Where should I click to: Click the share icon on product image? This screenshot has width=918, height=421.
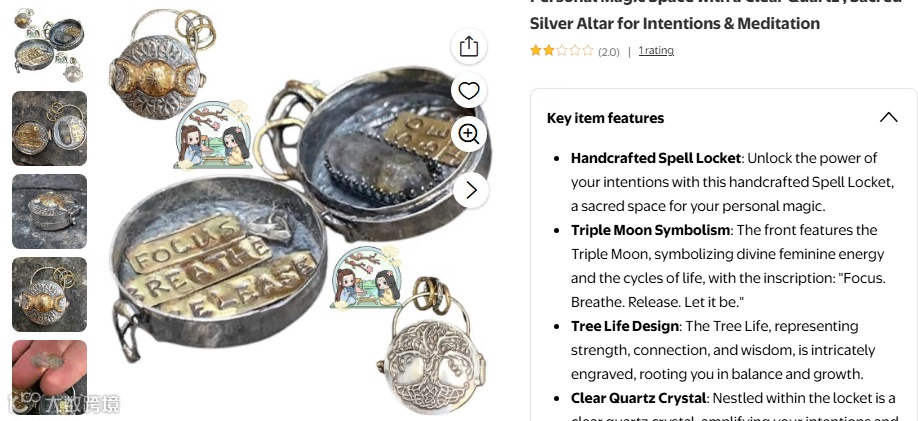point(469,47)
